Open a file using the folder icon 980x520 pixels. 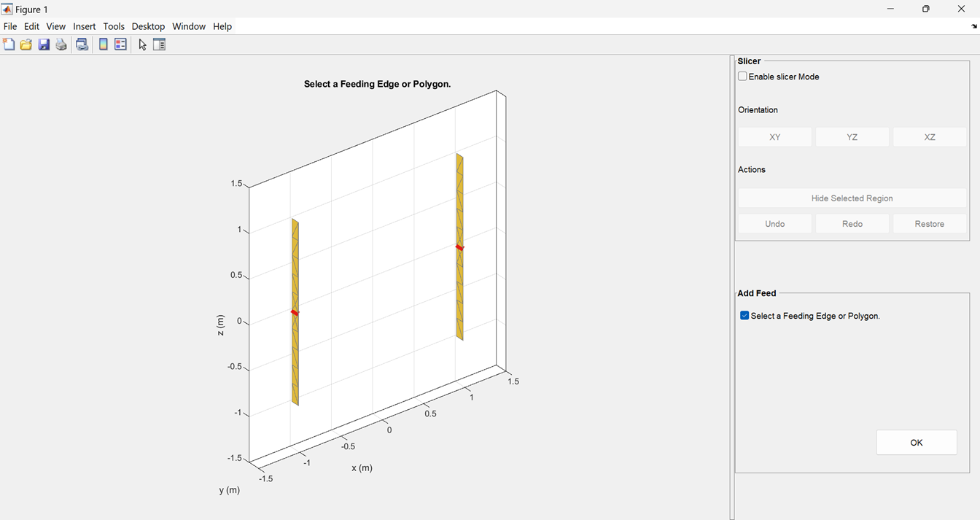pyautogui.click(x=26, y=44)
